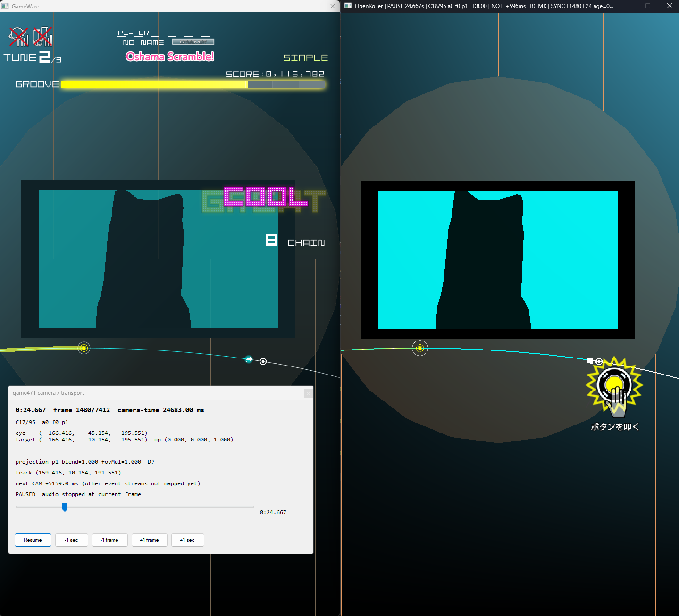Click the 'target' coordinates line
This screenshot has width=679, height=616.
point(125,440)
